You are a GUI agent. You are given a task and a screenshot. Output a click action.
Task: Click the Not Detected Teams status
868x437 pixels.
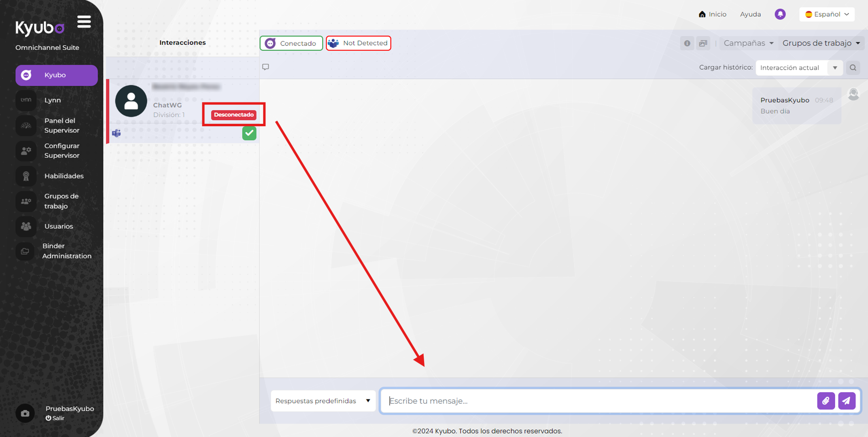click(x=359, y=43)
